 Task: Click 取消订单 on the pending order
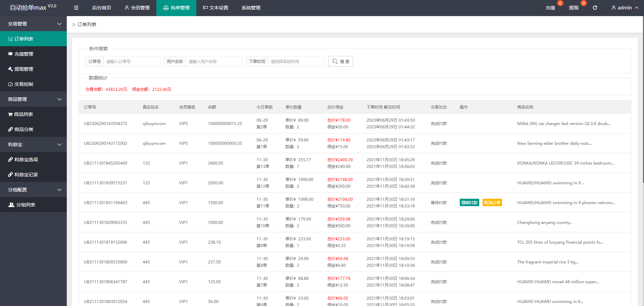coord(492,202)
